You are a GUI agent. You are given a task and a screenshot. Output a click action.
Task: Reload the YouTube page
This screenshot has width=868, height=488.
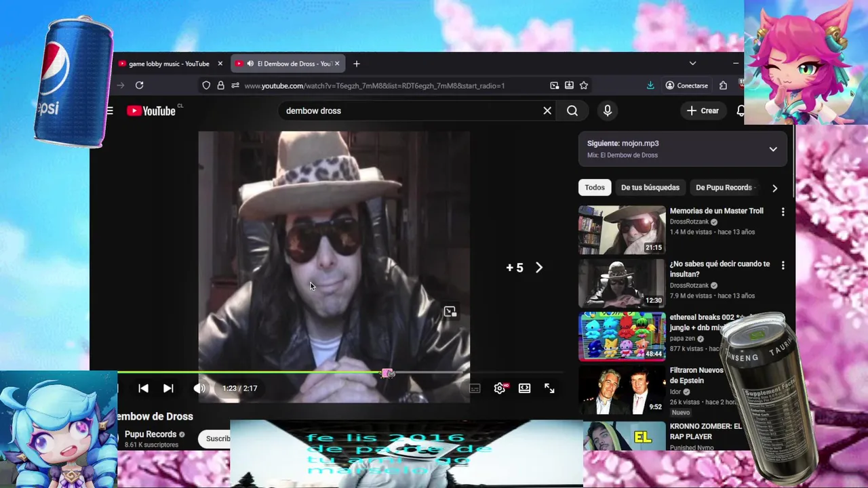click(139, 85)
